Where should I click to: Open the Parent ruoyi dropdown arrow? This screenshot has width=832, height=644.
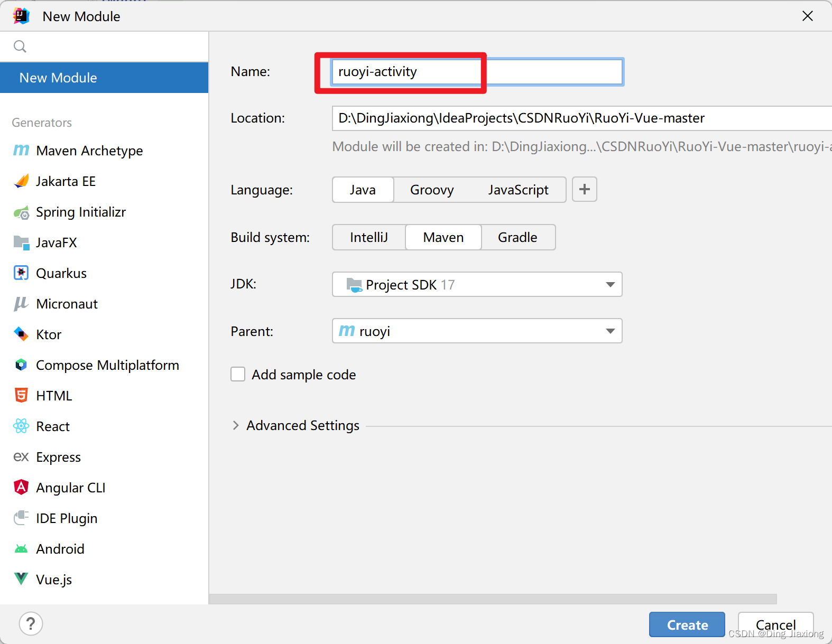[610, 331]
